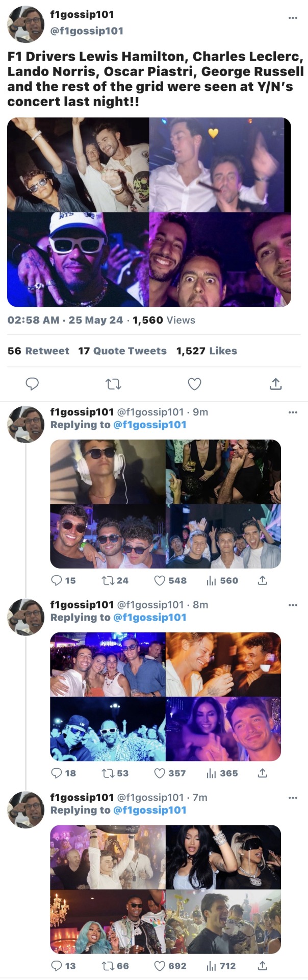Like the 8m reply showing 357 likes

tap(160, 773)
